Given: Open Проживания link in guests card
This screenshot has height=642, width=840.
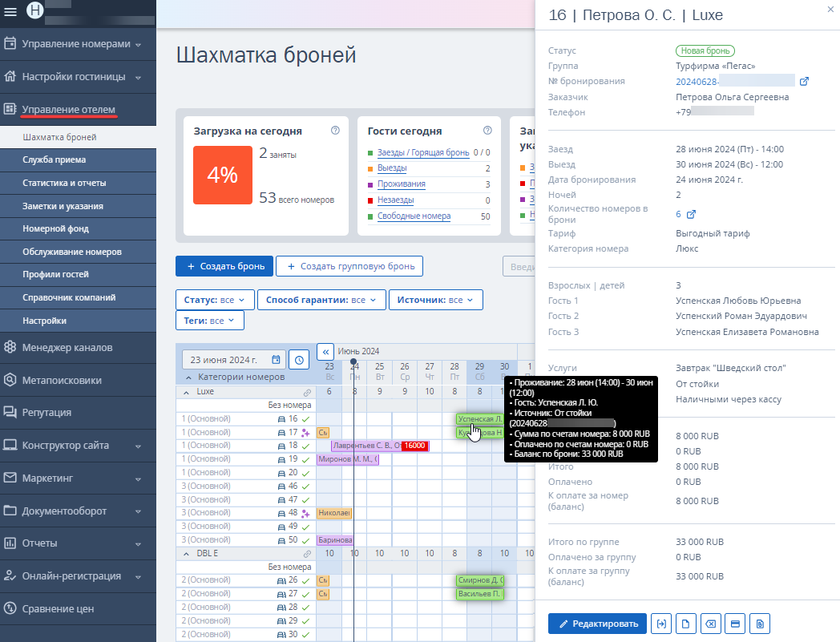Looking at the screenshot, I should click(402, 184).
